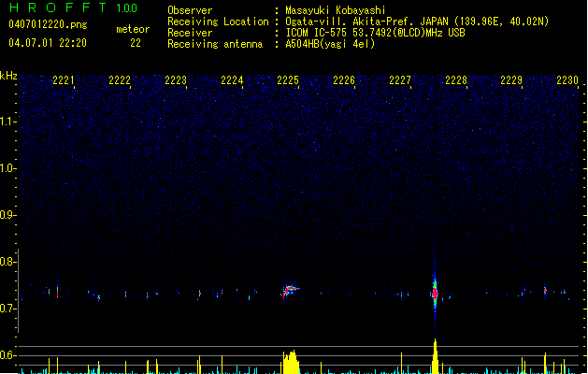Click the 'Receiving Location' field label
The image size is (588, 374).
pos(218,22)
